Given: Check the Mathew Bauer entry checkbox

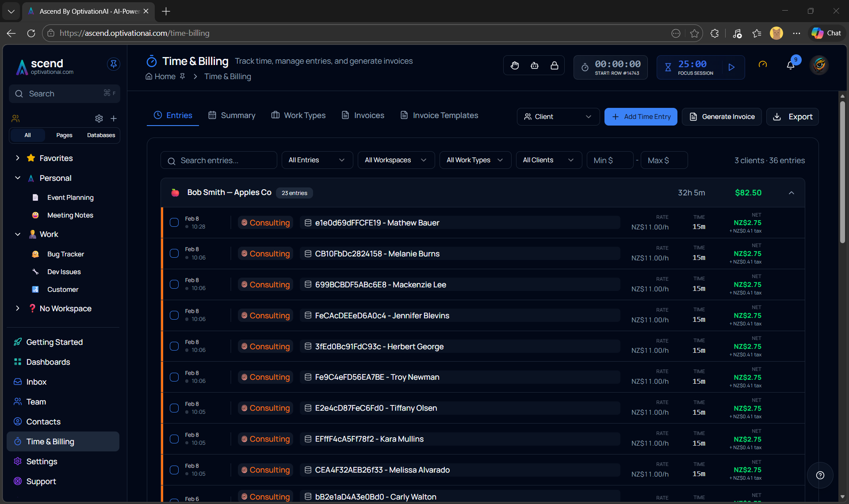Looking at the screenshot, I should click(x=174, y=222).
